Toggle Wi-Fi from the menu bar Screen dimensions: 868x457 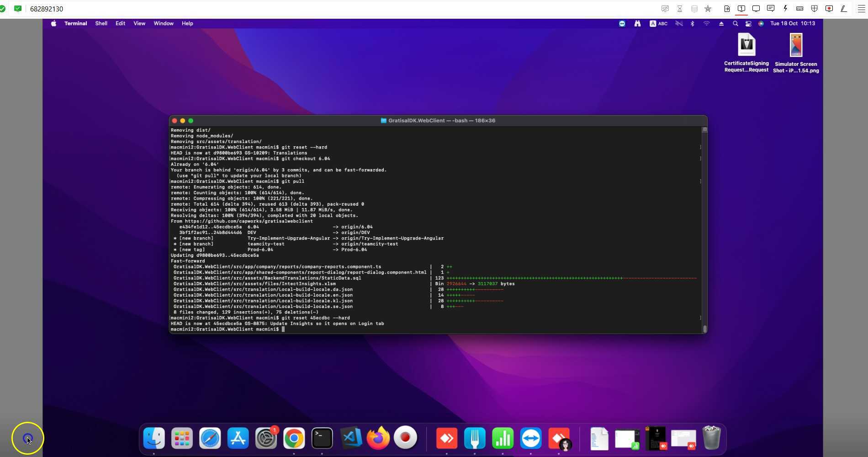click(x=706, y=23)
